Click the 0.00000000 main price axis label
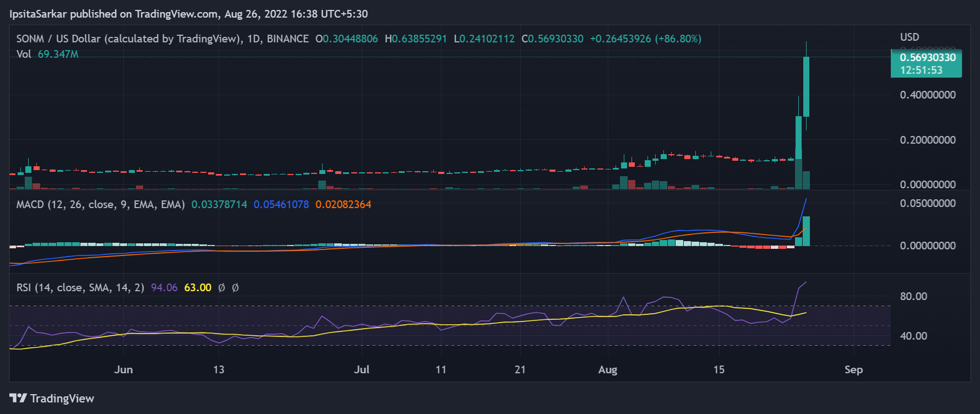Image resolution: width=980 pixels, height=414 pixels. tap(928, 184)
